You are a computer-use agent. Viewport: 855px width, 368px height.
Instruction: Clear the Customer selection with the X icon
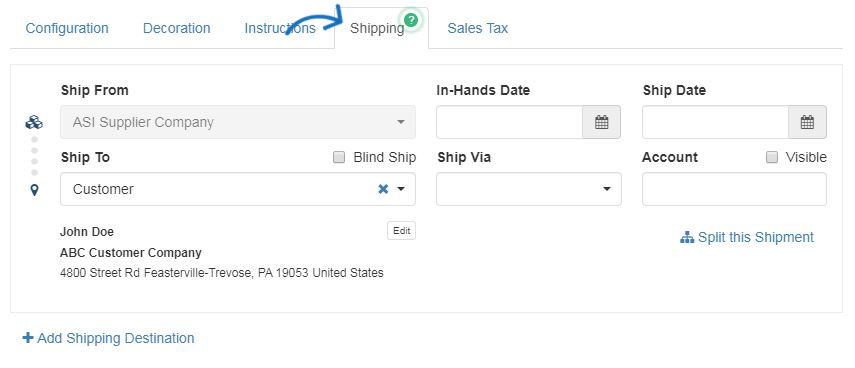tap(383, 189)
